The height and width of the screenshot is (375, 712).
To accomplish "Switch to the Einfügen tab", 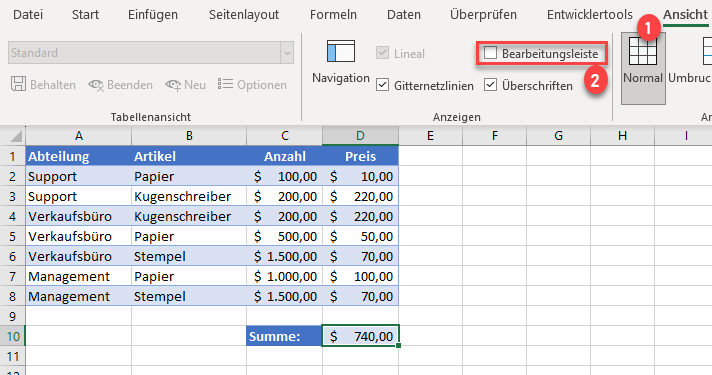I will [153, 15].
